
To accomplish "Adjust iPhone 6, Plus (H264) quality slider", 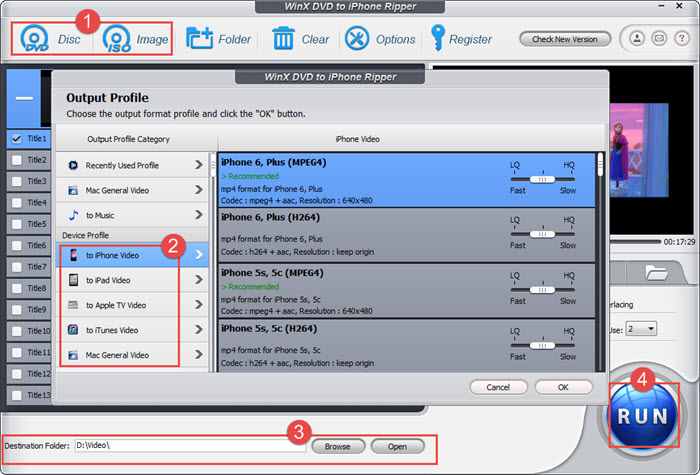I will (x=542, y=234).
